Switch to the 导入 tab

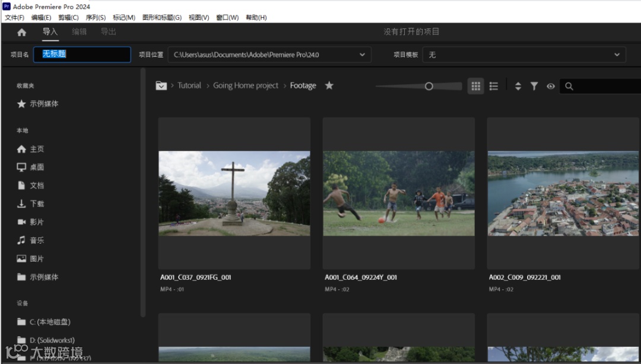coord(50,32)
